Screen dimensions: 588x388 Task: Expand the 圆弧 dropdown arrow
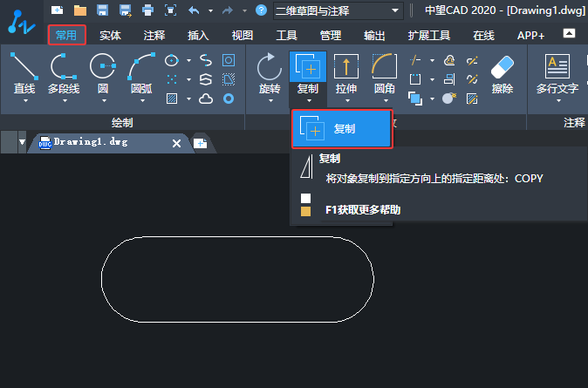[142, 101]
